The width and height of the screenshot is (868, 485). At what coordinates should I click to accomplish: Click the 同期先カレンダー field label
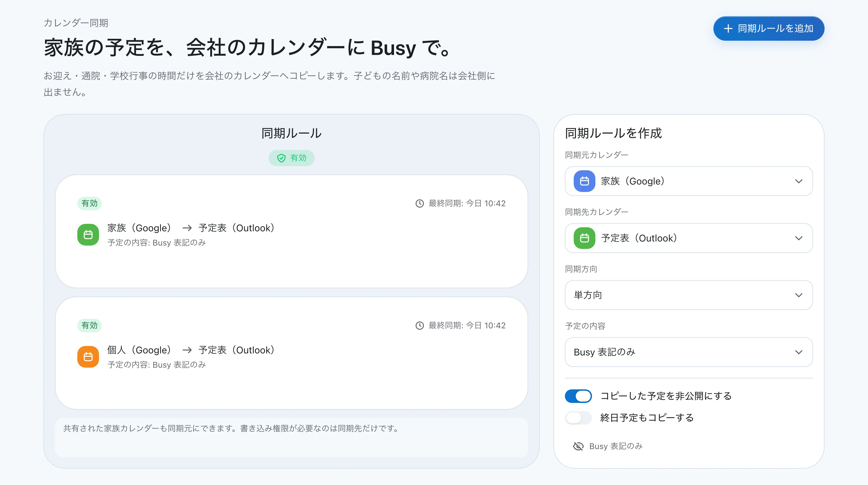pos(597,212)
